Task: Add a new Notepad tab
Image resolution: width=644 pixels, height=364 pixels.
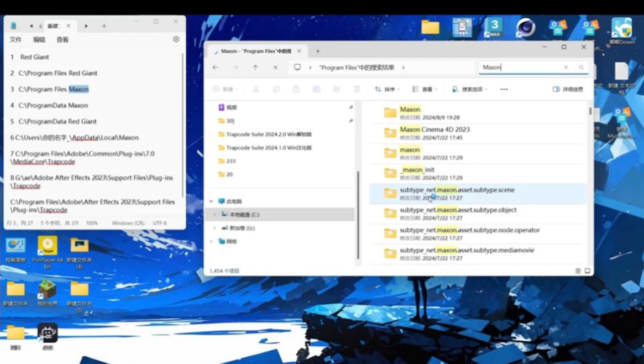Action: point(104,26)
